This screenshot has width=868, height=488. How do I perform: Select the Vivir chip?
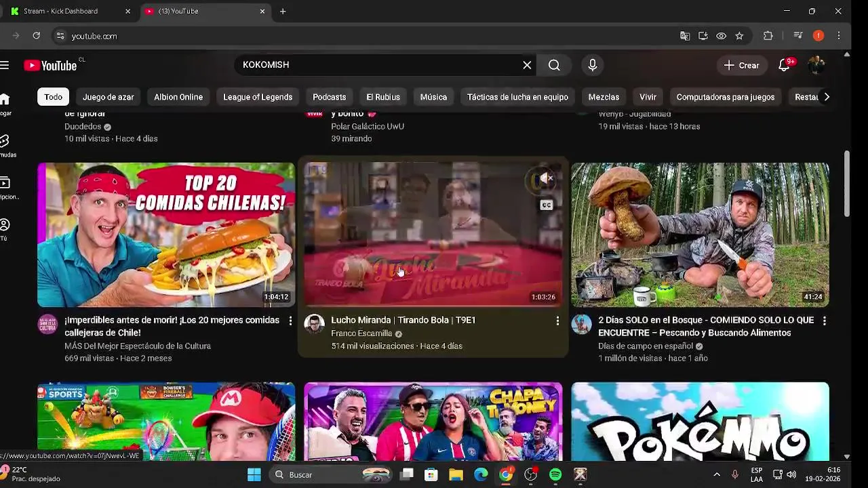(648, 97)
